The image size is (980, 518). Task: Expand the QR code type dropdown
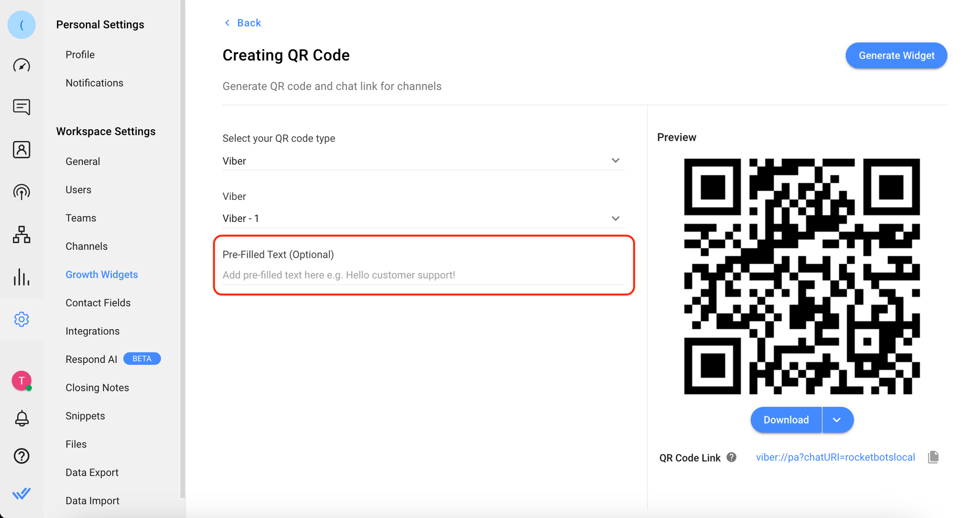615,161
